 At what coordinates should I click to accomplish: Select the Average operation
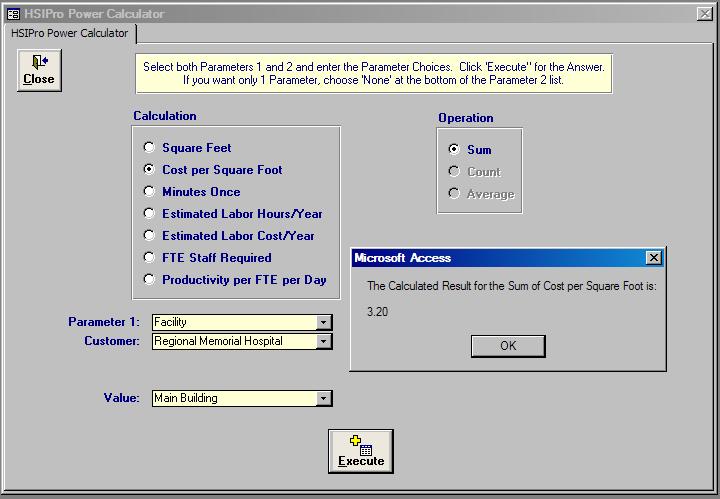coord(481,194)
